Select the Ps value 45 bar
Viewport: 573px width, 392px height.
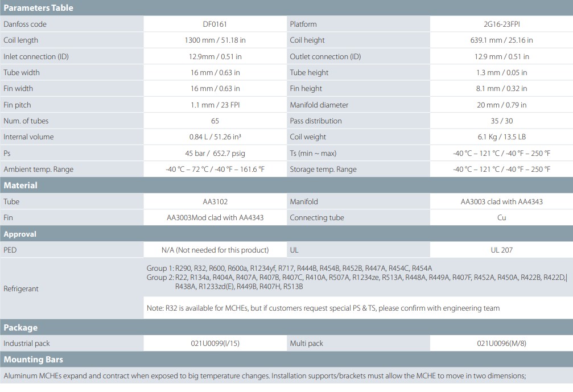pyautogui.click(x=195, y=154)
